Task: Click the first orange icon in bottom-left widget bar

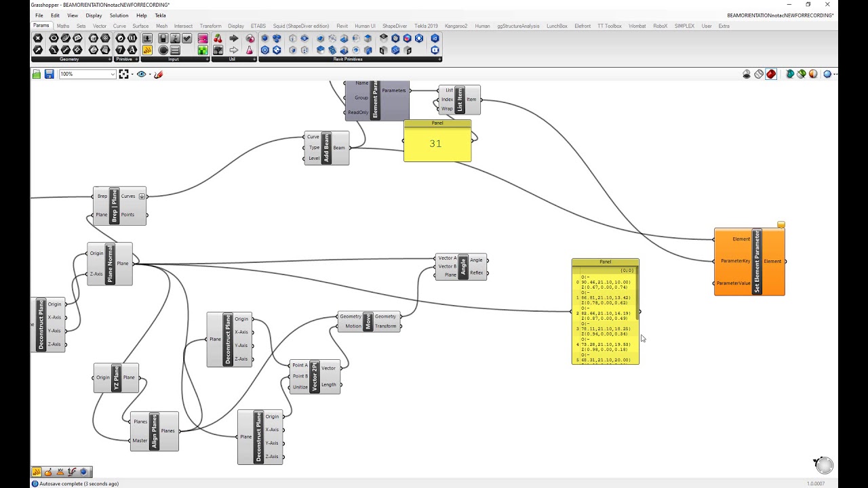Action: (x=37, y=472)
